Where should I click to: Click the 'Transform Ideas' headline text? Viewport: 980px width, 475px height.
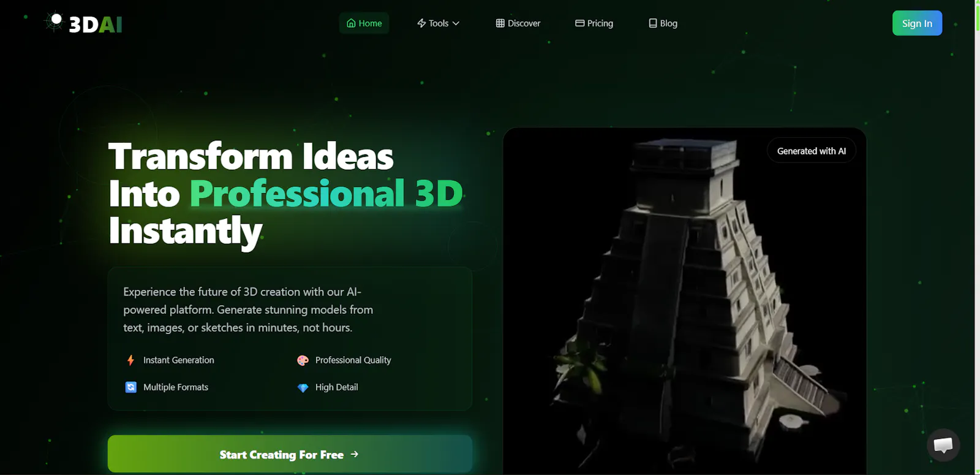click(251, 156)
